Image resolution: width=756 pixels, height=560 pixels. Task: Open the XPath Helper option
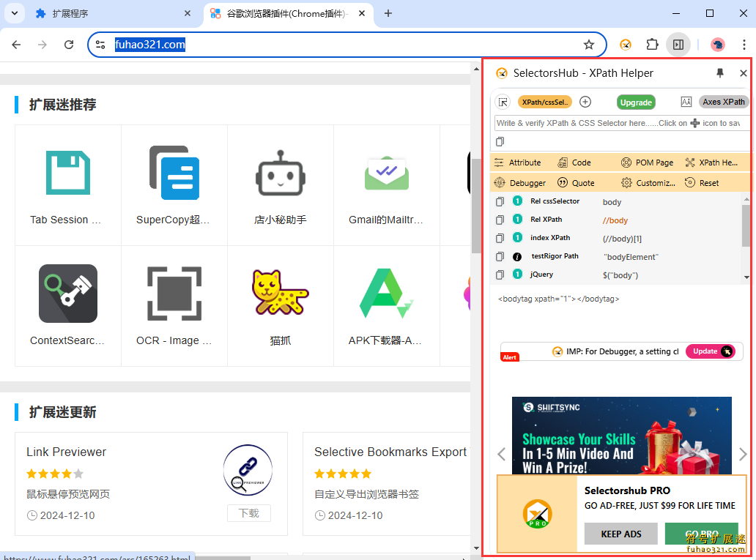(711, 163)
